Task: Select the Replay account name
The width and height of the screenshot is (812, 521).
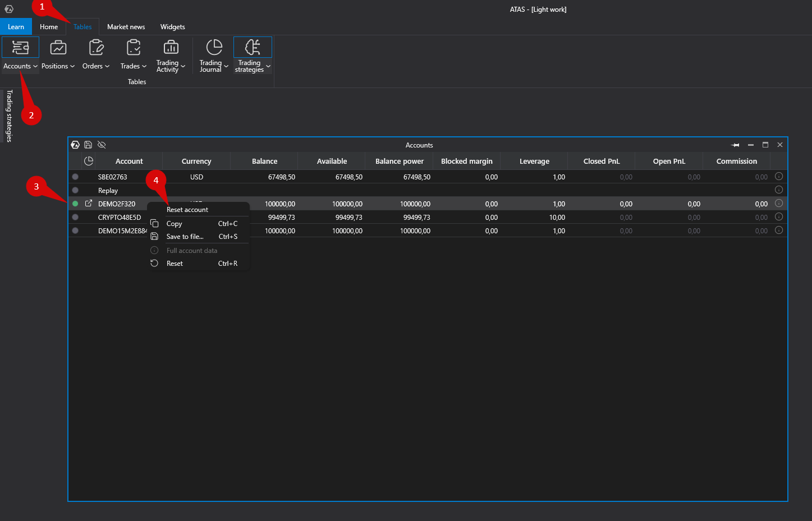Action: tap(108, 191)
